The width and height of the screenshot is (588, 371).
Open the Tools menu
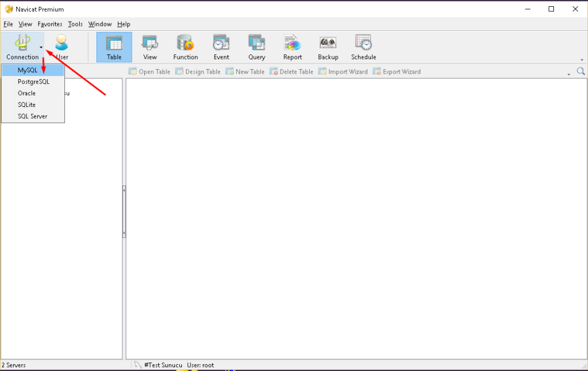pyautogui.click(x=75, y=24)
